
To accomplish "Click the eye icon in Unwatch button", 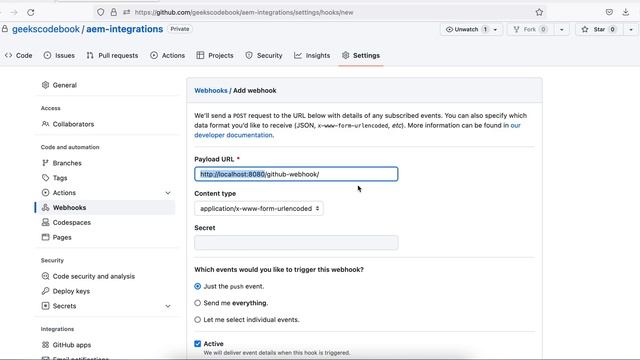I will coord(449,29).
